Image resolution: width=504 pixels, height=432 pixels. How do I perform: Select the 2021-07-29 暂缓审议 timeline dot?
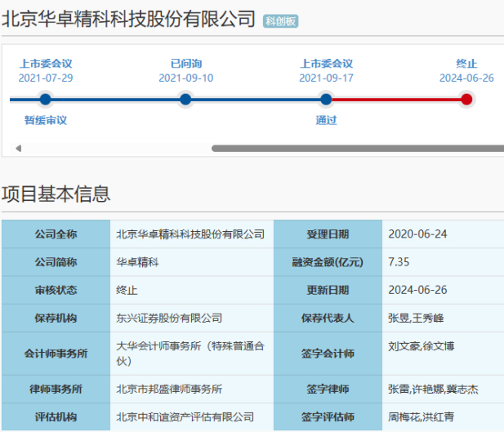coord(45,100)
